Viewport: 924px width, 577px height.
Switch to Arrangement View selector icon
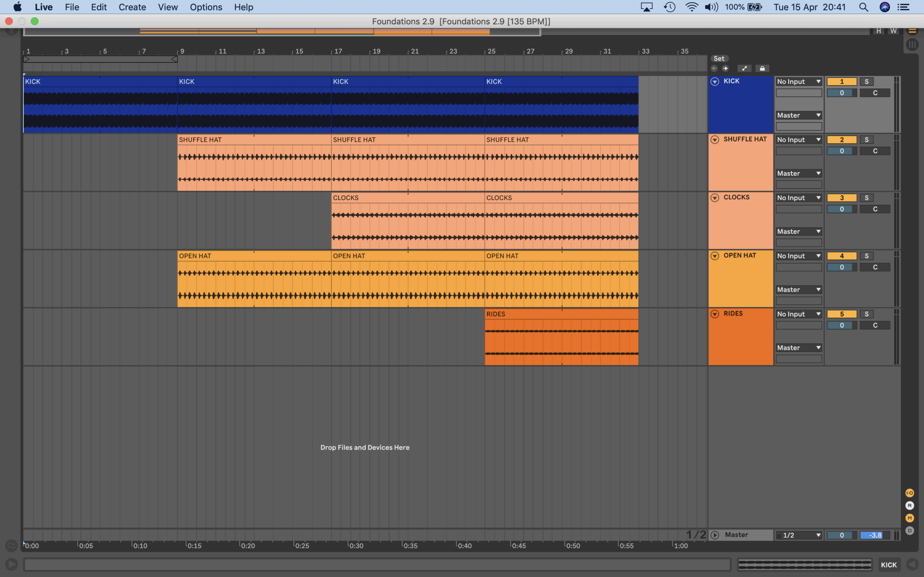[912, 31]
